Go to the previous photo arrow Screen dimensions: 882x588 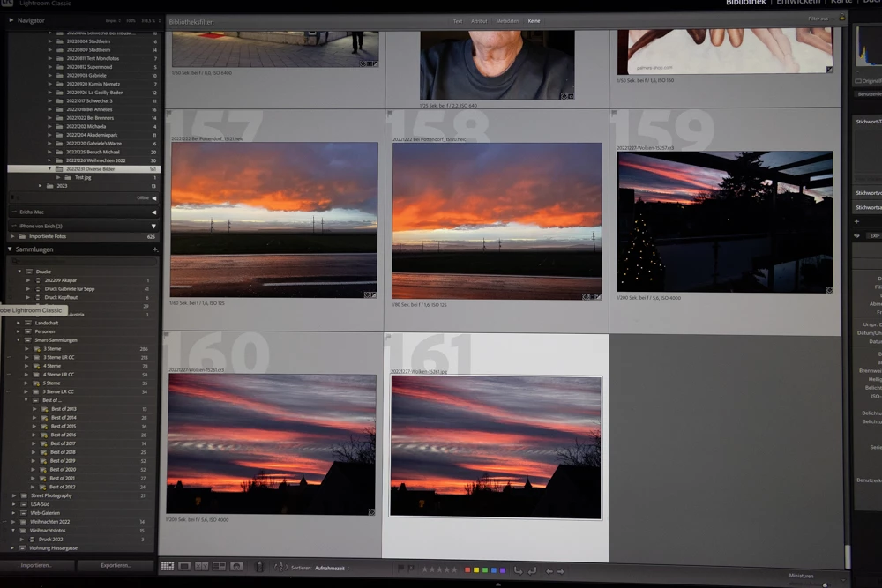click(549, 571)
